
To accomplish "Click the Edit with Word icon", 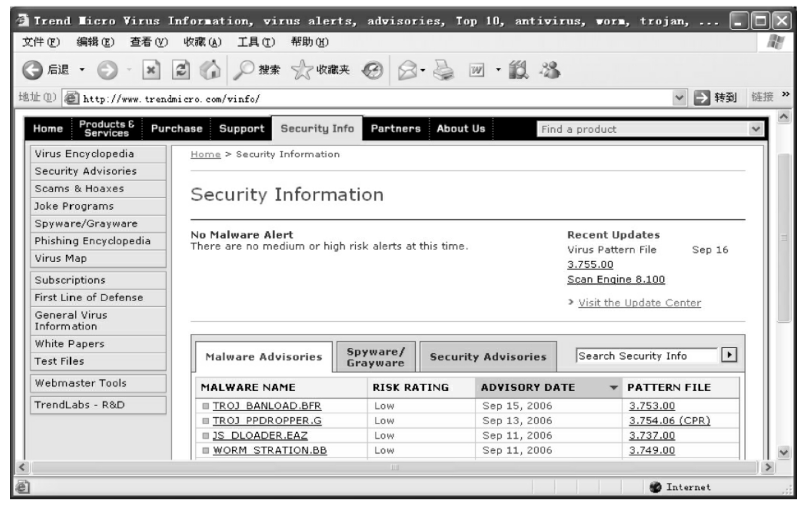I will [477, 70].
